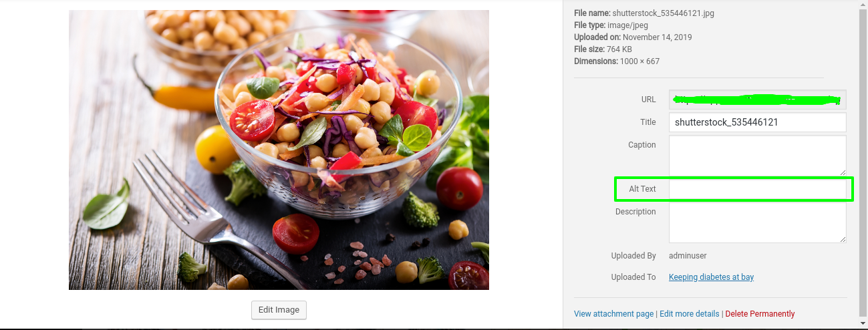Click the Description text area

point(758,222)
